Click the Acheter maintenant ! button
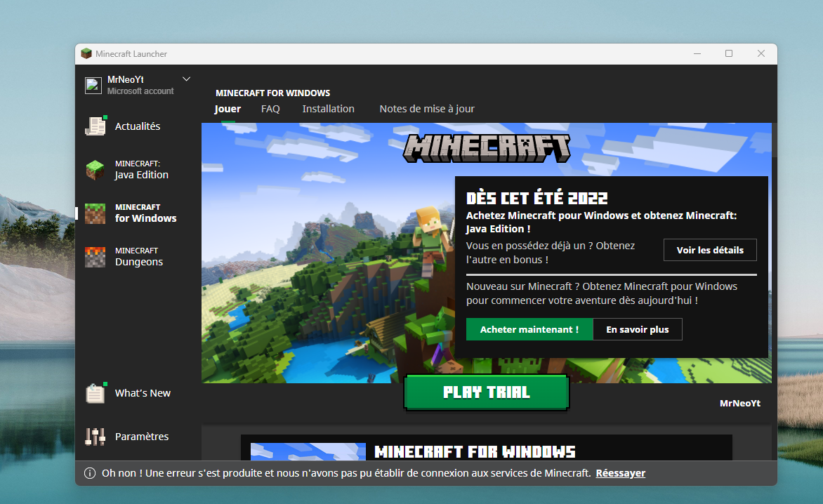Screen dimensions: 823x504 (529, 329)
